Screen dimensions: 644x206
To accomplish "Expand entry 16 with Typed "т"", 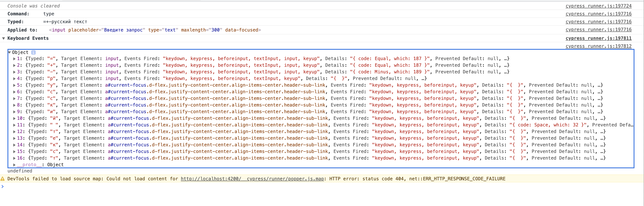I will (x=15, y=158).
